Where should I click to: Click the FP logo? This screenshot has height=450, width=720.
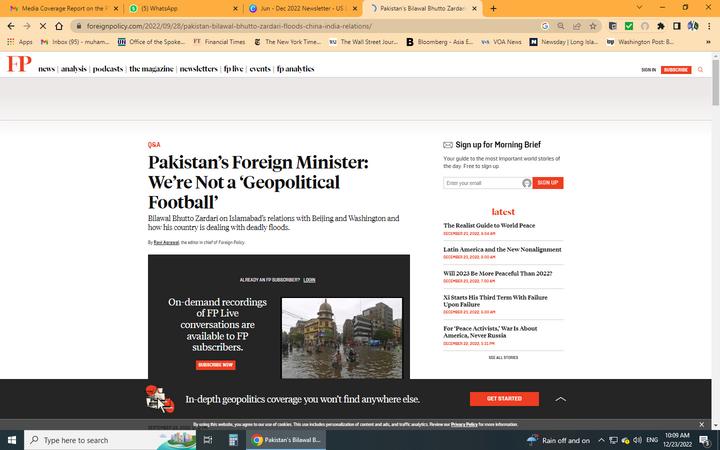tap(19, 64)
